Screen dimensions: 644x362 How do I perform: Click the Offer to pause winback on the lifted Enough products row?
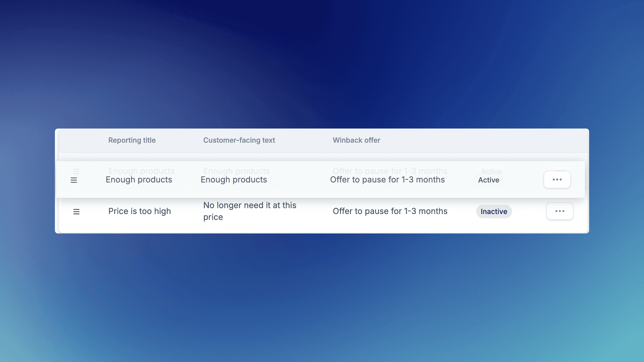(x=387, y=180)
